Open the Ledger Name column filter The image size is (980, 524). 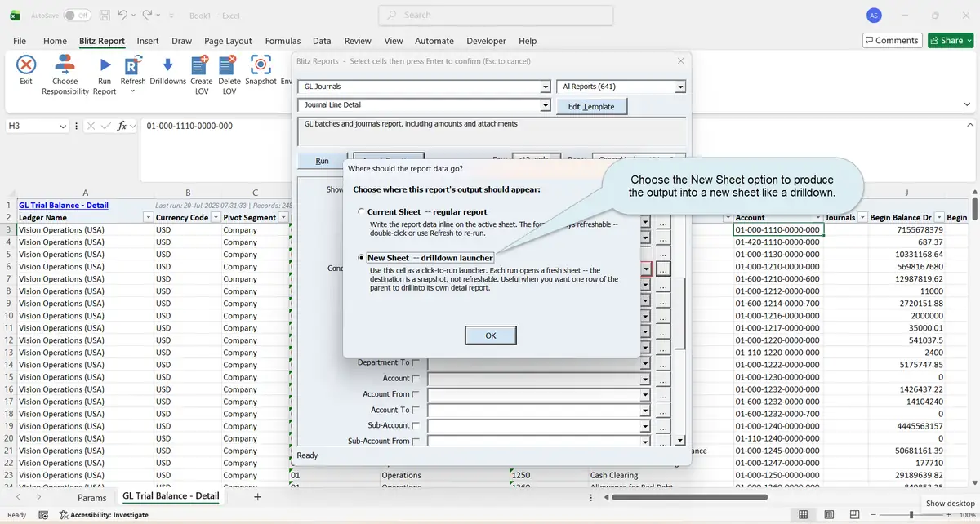[x=147, y=218]
